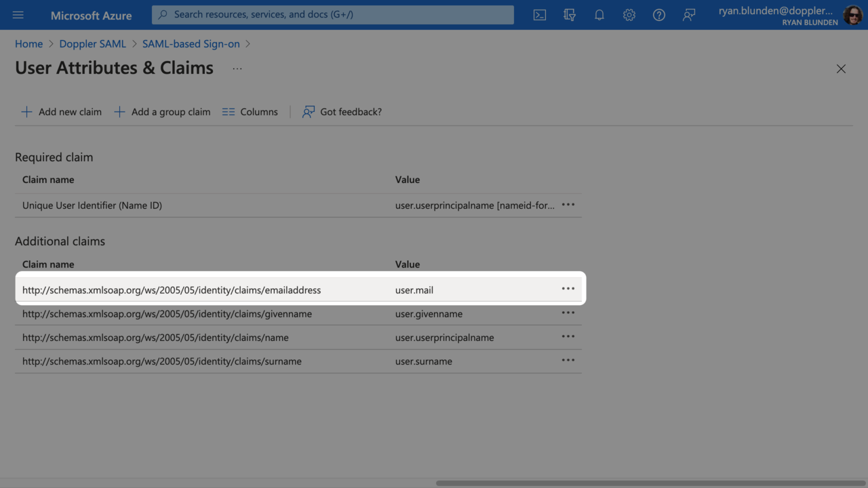Image resolution: width=868 pixels, height=488 pixels.
Task: Launch Cloud Shell from the top bar
Action: [x=540, y=15]
